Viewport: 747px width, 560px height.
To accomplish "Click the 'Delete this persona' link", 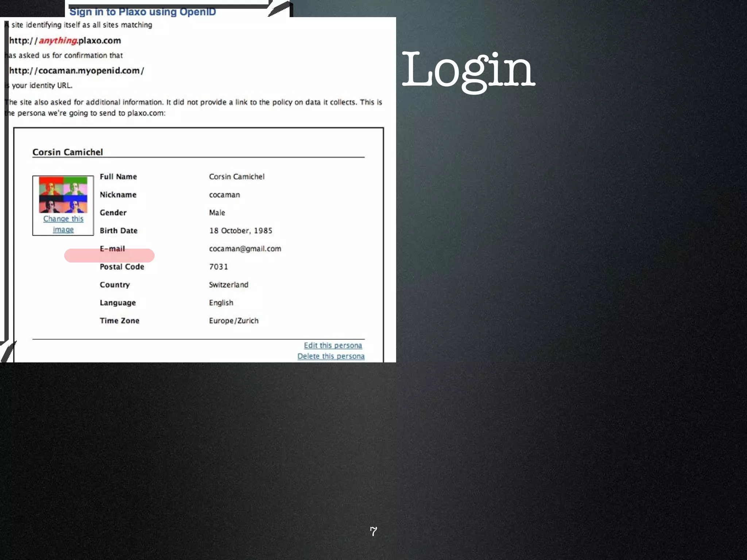I will point(331,356).
